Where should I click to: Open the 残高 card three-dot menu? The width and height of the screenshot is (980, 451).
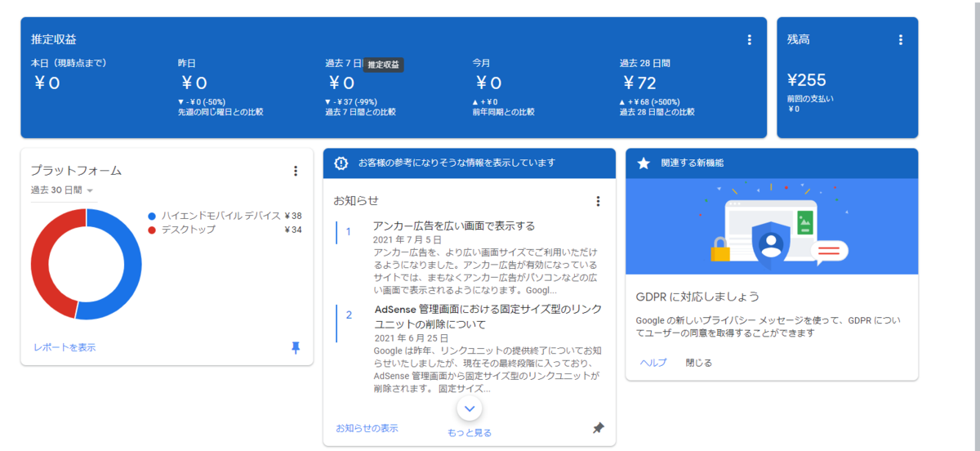pyautogui.click(x=900, y=39)
